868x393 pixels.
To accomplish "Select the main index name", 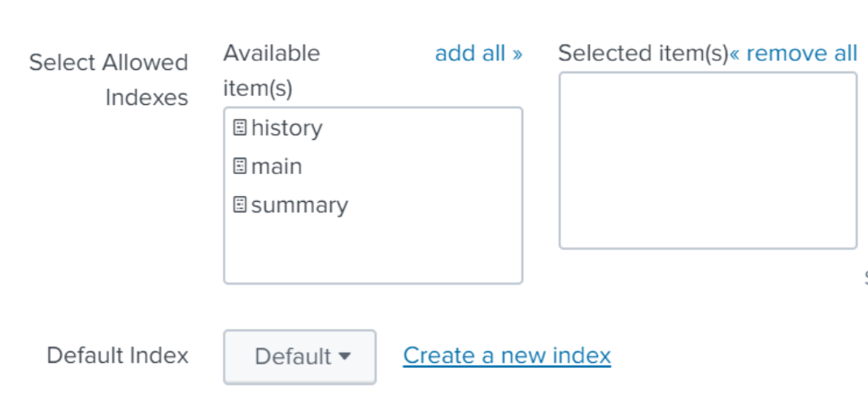I will click(277, 166).
